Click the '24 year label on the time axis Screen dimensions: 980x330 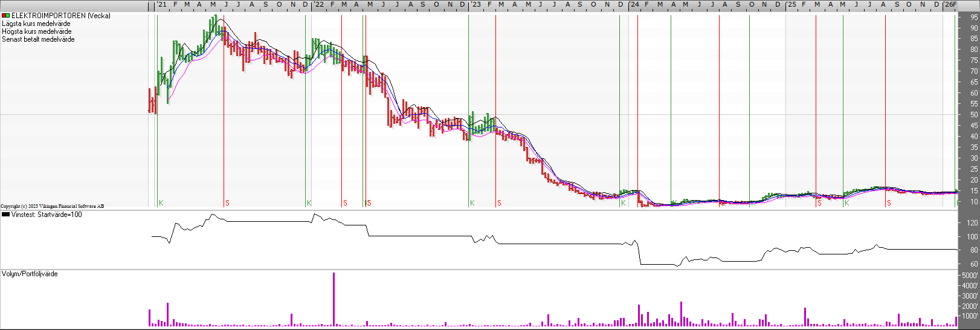pos(634,4)
